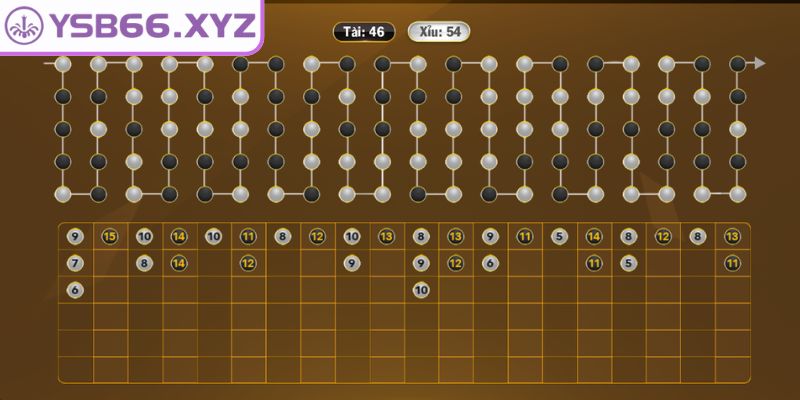Select the Tài: 46 counter badge

pos(363,32)
